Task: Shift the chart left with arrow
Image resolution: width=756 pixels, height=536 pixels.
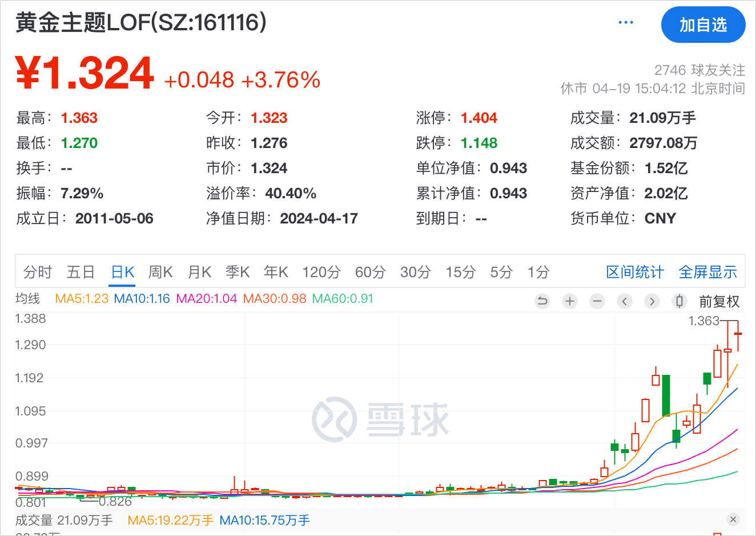Action: (x=625, y=301)
